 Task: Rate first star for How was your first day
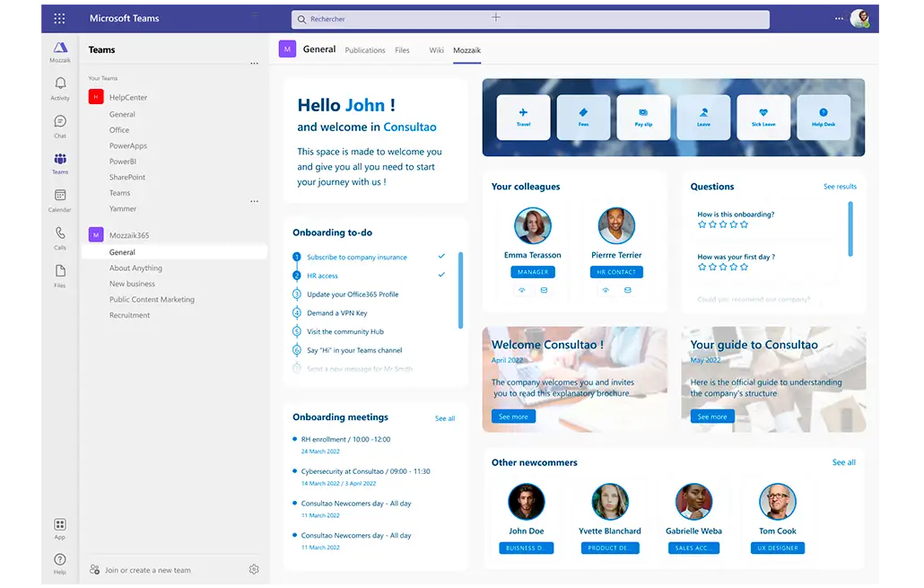click(x=702, y=268)
